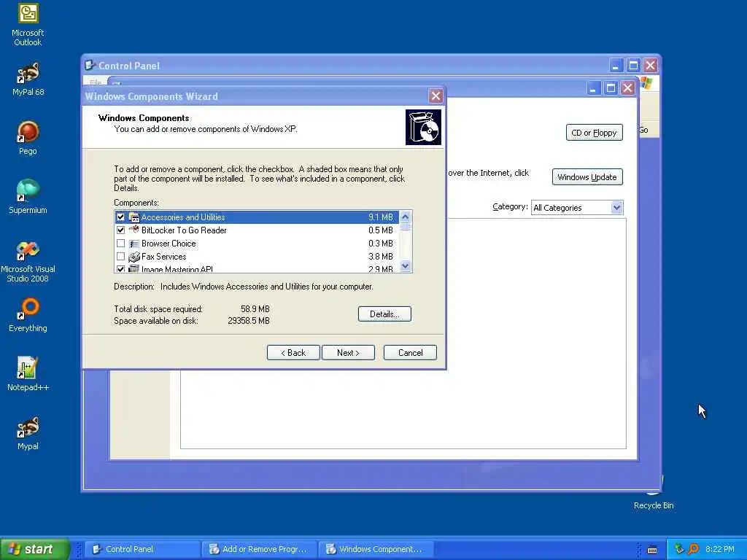Click tray search magnifier icon

tap(694, 549)
